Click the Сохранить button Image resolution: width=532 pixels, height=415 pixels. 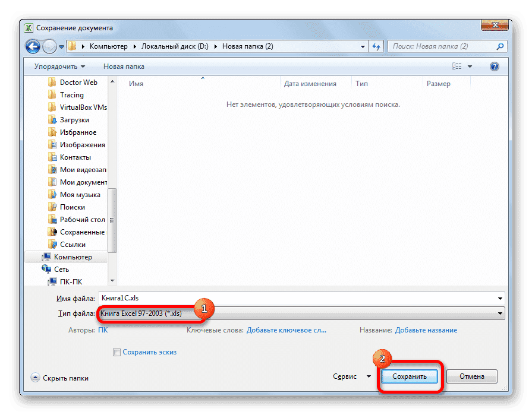pos(410,376)
